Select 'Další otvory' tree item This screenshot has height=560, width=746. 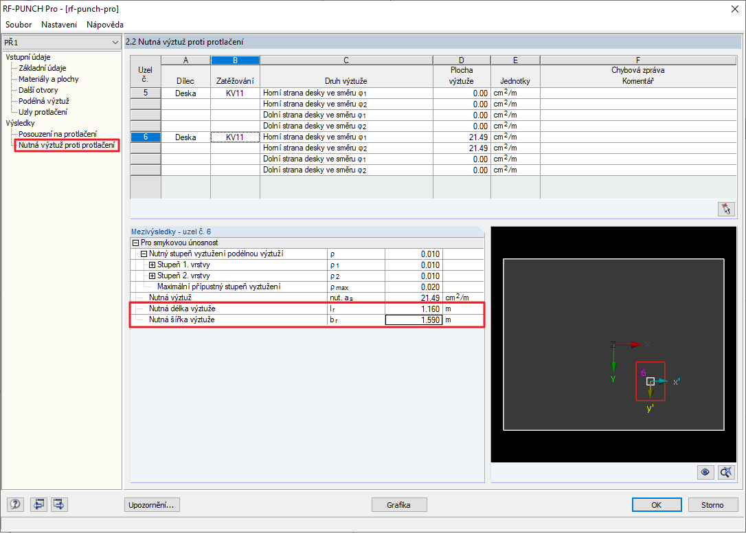[x=38, y=90]
